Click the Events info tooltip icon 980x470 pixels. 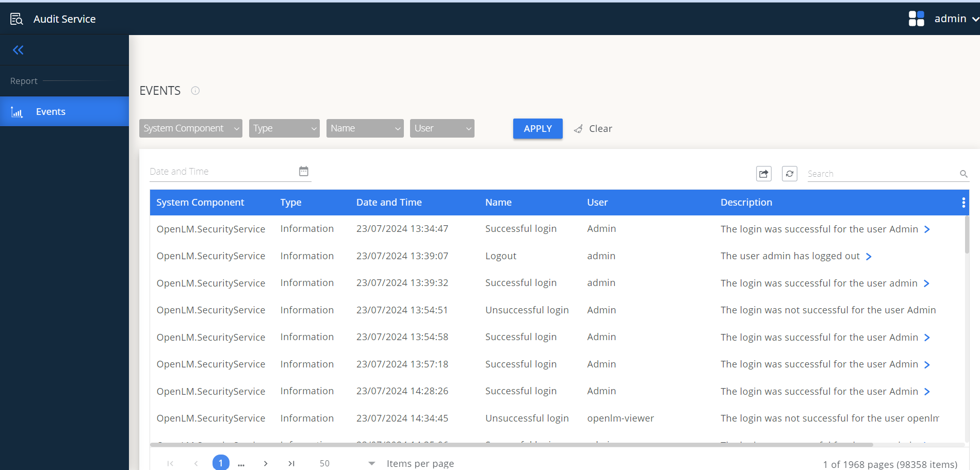click(x=195, y=90)
